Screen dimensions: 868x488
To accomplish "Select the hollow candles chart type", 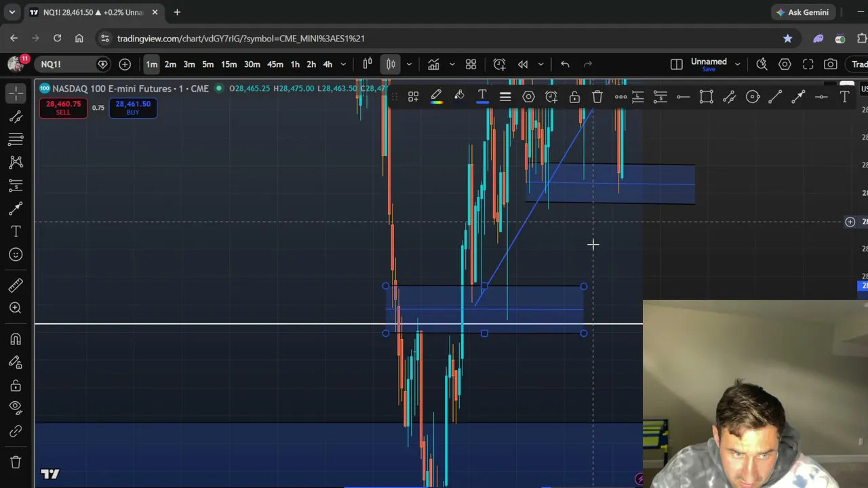I will (368, 64).
